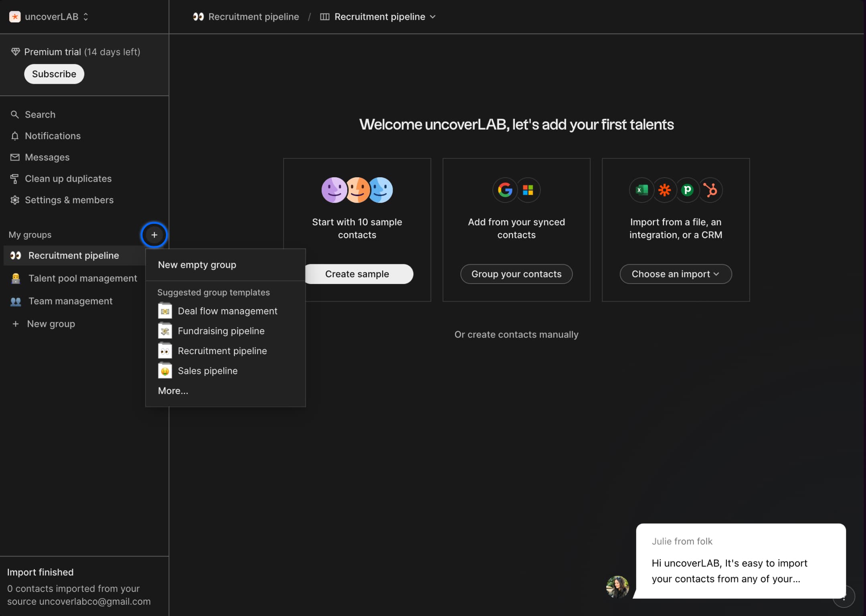
Task: Select the Deal flow management template
Action: click(x=228, y=311)
